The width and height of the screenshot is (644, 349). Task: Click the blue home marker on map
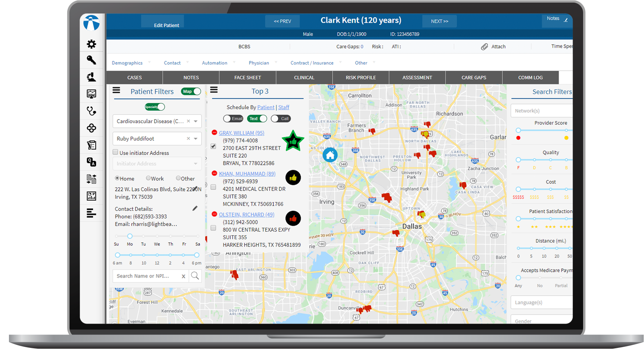click(330, 155)
